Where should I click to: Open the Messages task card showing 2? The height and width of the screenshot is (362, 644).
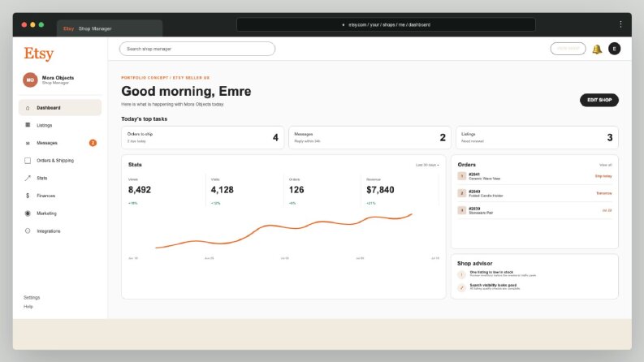pos(370,137)
